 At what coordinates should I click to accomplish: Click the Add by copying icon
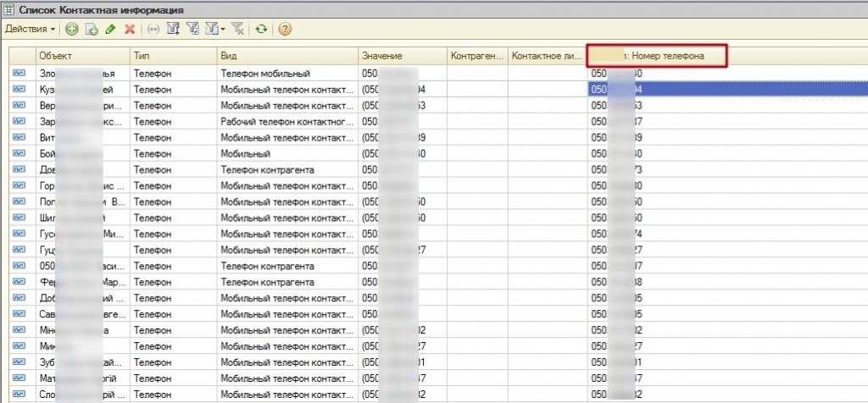(x=91, y=29)
